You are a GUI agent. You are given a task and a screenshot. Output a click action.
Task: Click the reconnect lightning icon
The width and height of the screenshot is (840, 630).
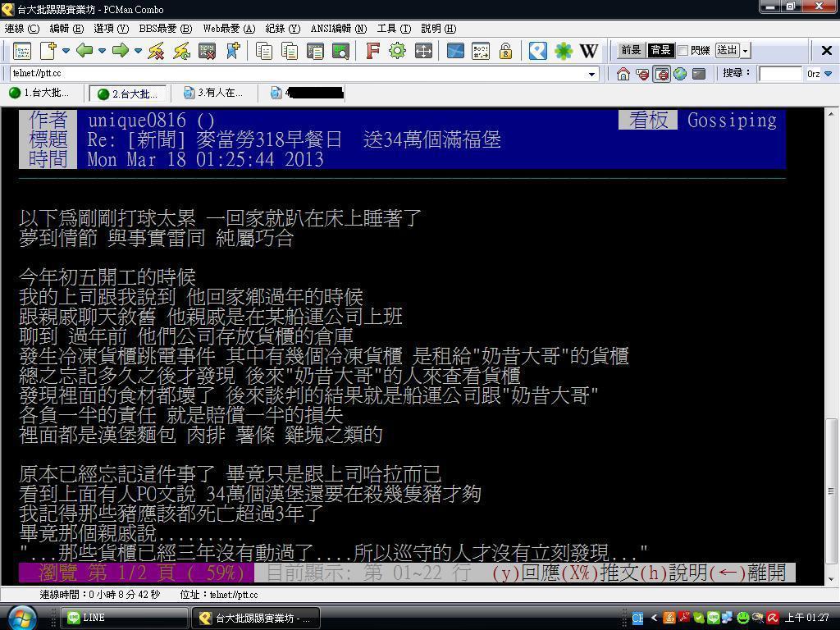182,51
